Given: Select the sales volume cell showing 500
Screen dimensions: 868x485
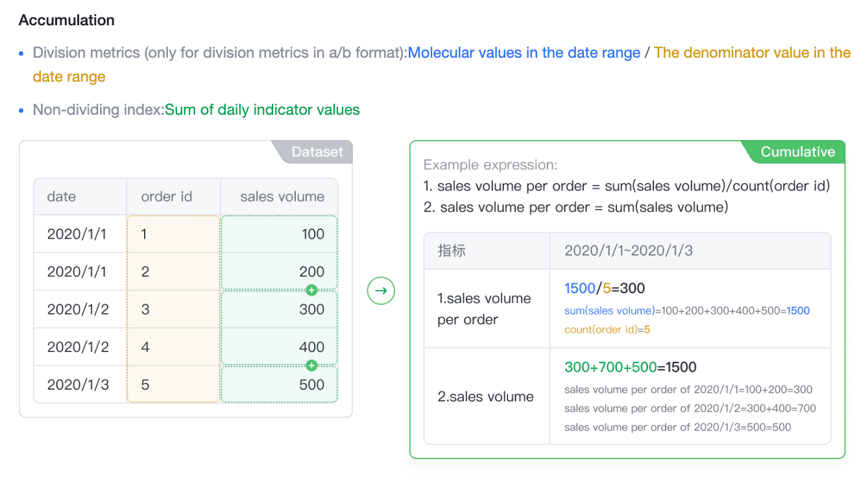Looking at the screenshot, I should (280, 384).
